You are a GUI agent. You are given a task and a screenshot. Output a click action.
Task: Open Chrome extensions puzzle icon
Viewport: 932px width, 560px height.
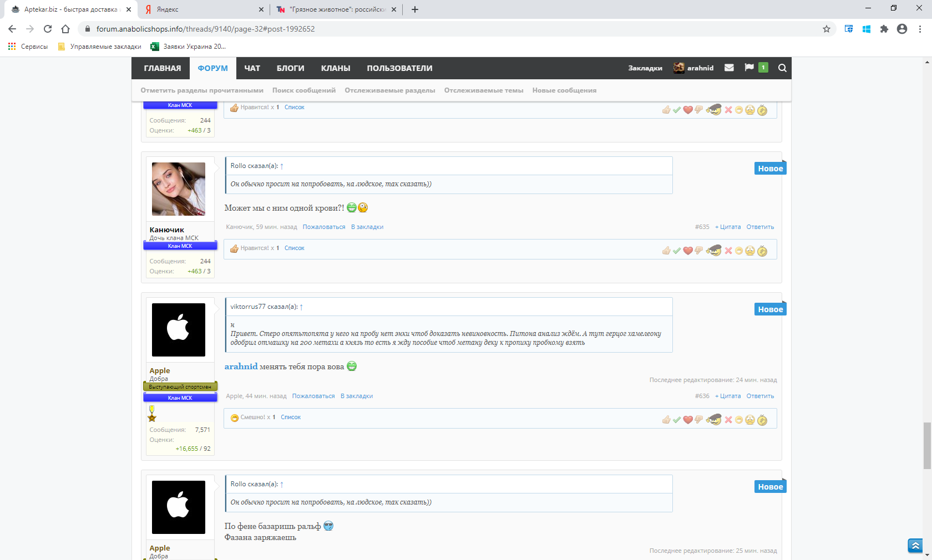(x=884, y=29)
